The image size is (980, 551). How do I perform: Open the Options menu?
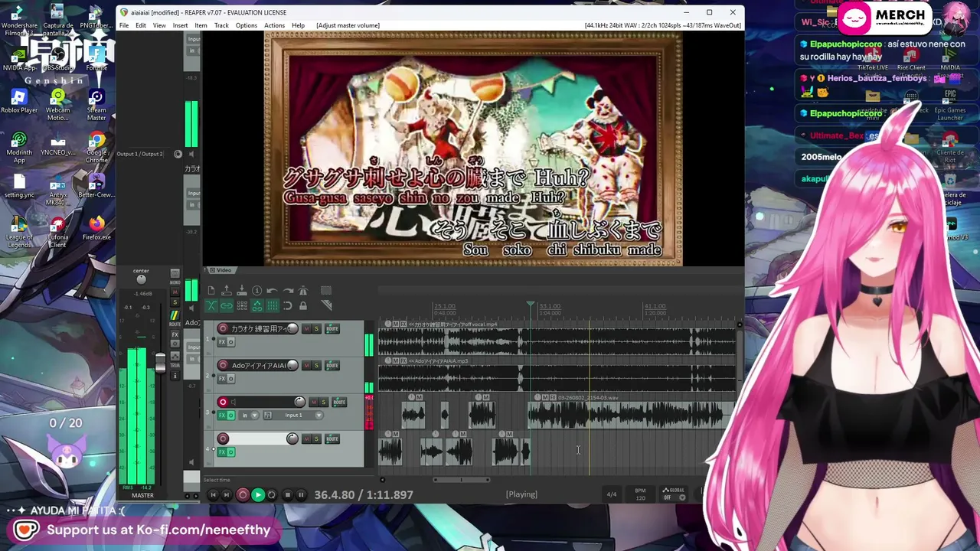tap(247, 25)
